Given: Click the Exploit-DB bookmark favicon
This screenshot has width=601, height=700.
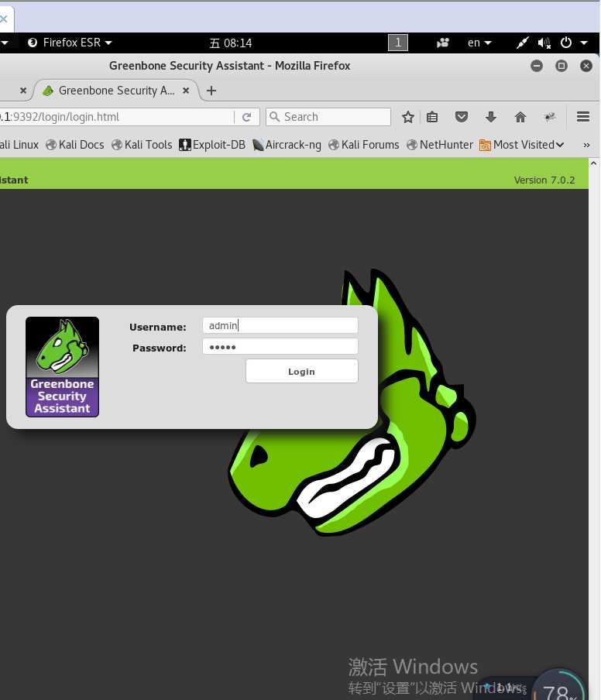Looking at the screenshot, I should point(185,145).
